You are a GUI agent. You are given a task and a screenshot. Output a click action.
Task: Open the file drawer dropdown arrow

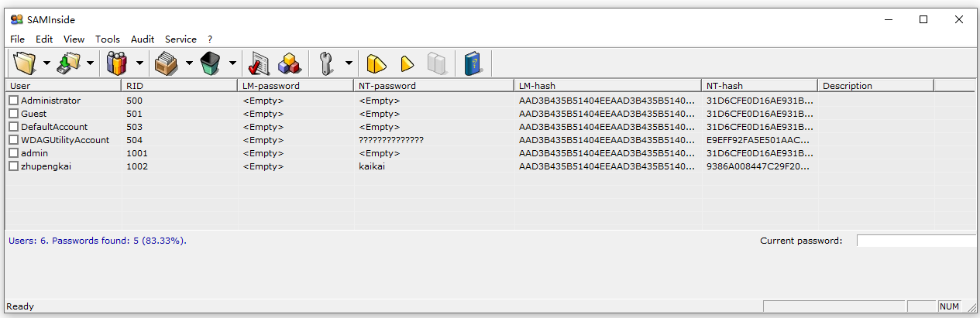click(x=188, y=63)
